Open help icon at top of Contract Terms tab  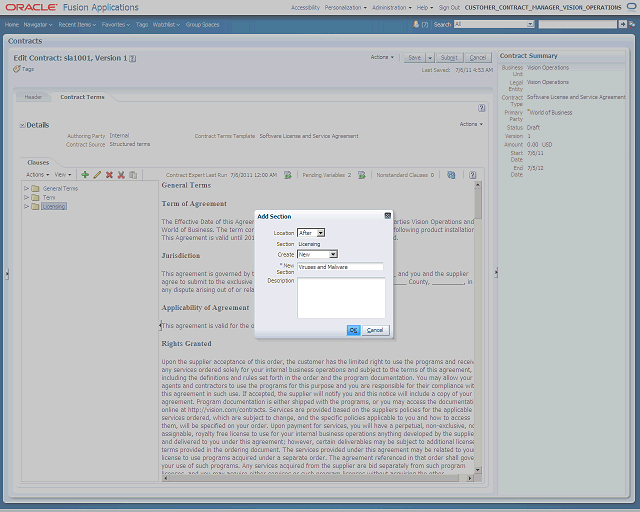pyautogui.click(x=482, y=108)
